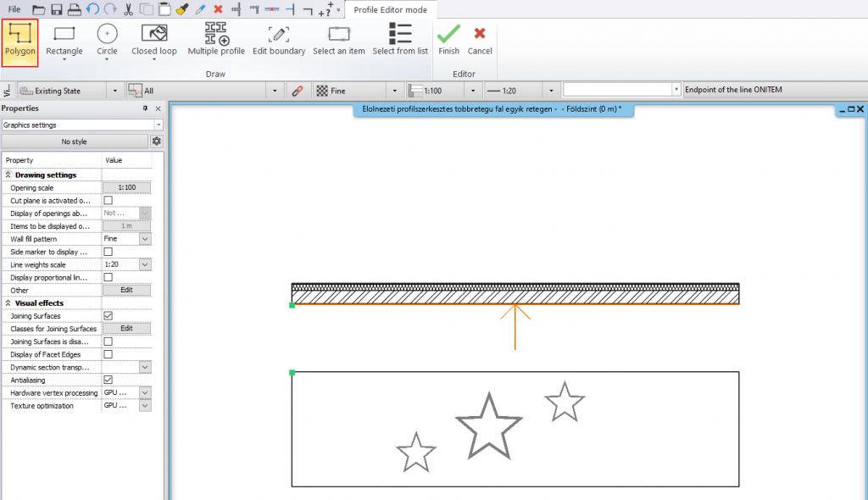868x500 pixels.
Task: Expand the Wall fill pattern dropdown
Action: tap(145, 239)
